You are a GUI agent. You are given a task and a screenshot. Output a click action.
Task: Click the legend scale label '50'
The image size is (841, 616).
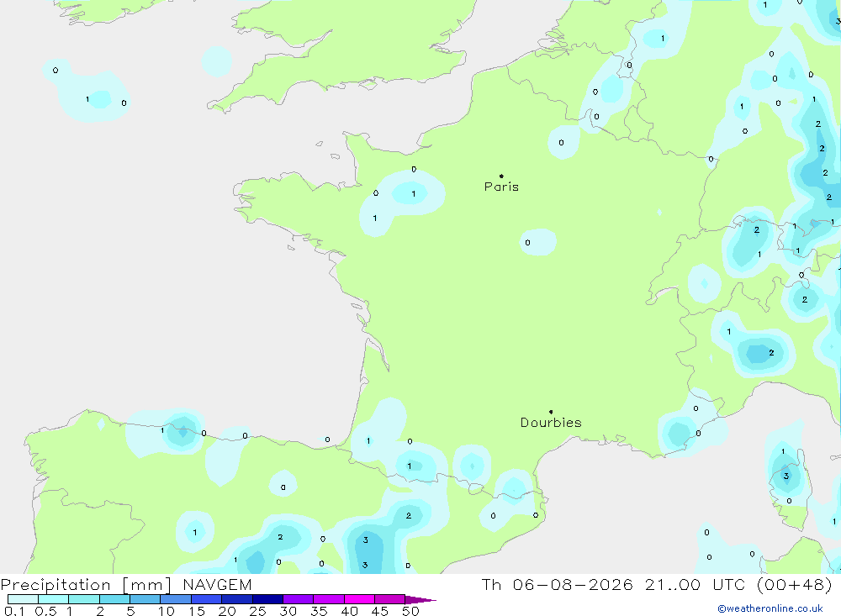click(410, 611)
